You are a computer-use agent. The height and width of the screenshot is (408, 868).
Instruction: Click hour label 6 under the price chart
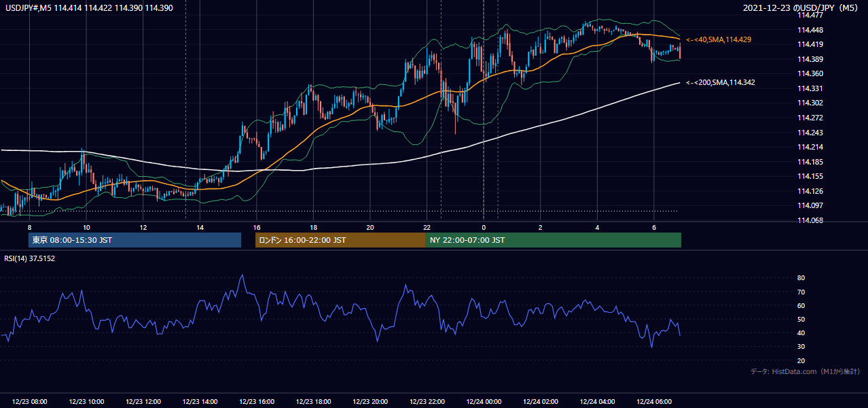[653, 227]
